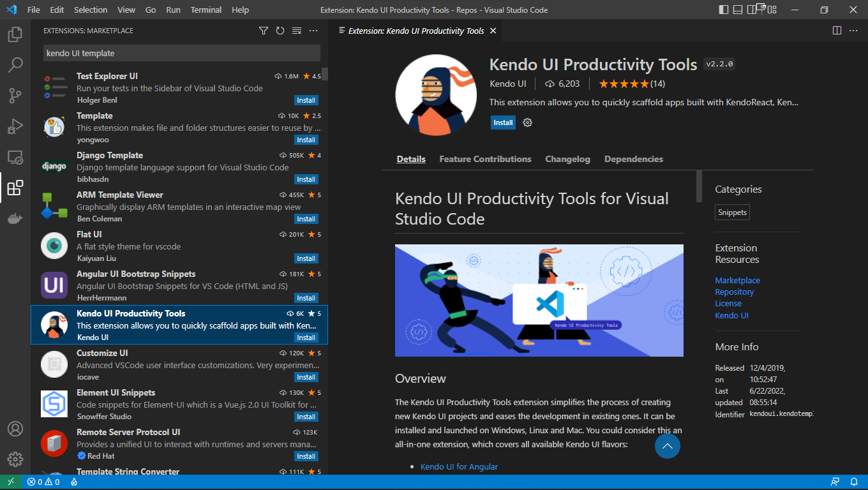Click the v2.2.0 version badge
Image resolution: width=868 pixels, height=490 pixels.
[x=720, y=64]
